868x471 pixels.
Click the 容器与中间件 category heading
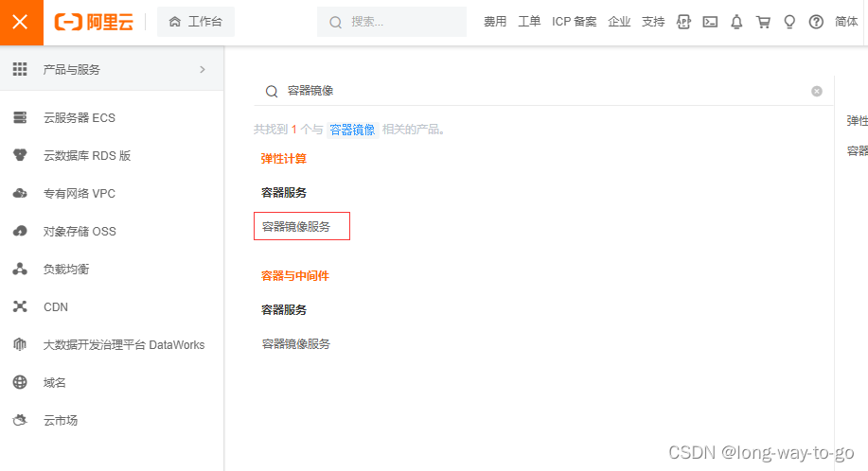click(295, 276)
